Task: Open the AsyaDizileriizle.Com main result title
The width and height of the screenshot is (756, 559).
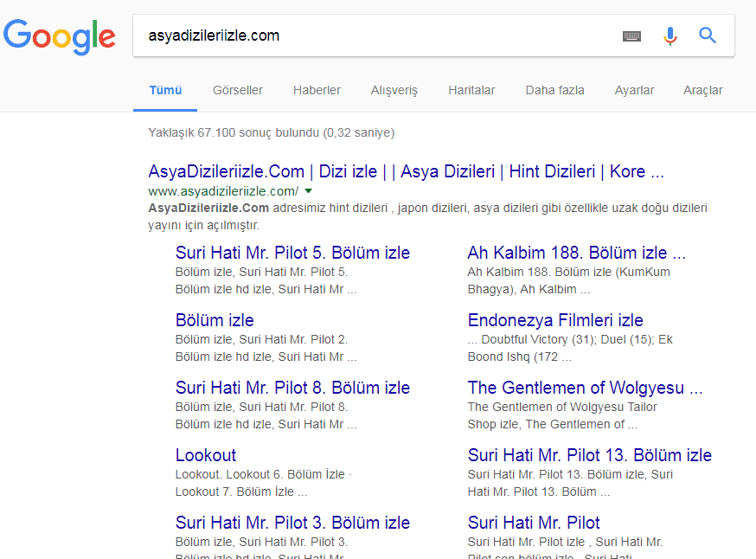Action: click(406, 171)
